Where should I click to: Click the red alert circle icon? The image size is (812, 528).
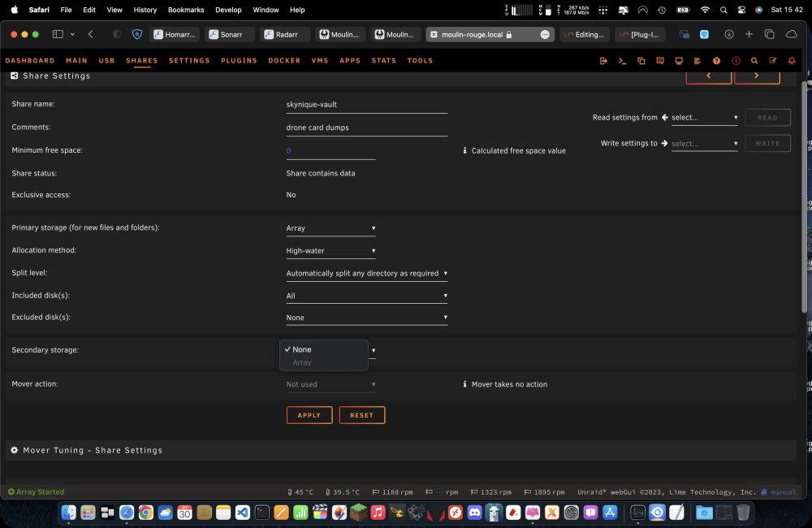736,61
